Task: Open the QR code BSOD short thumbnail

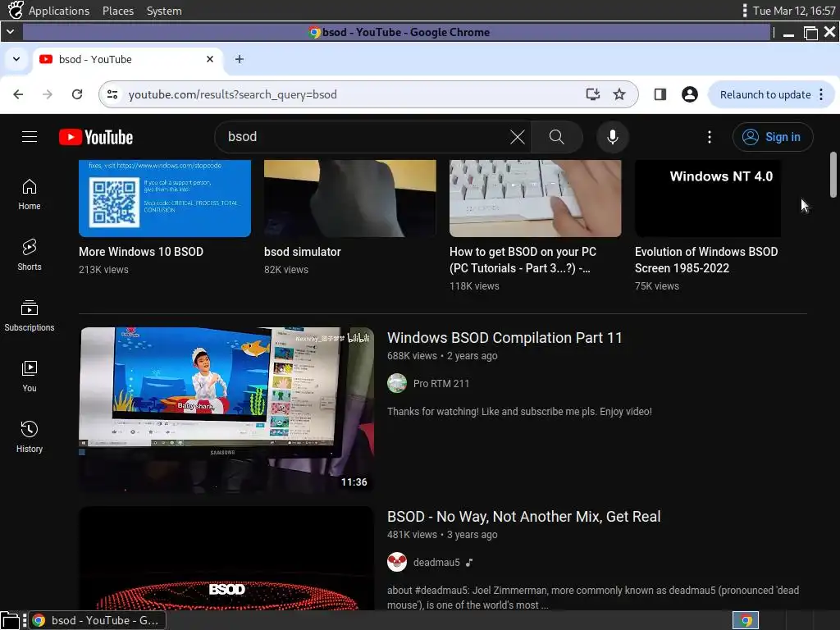Action: pyautogui.click(x=165, y=199)
